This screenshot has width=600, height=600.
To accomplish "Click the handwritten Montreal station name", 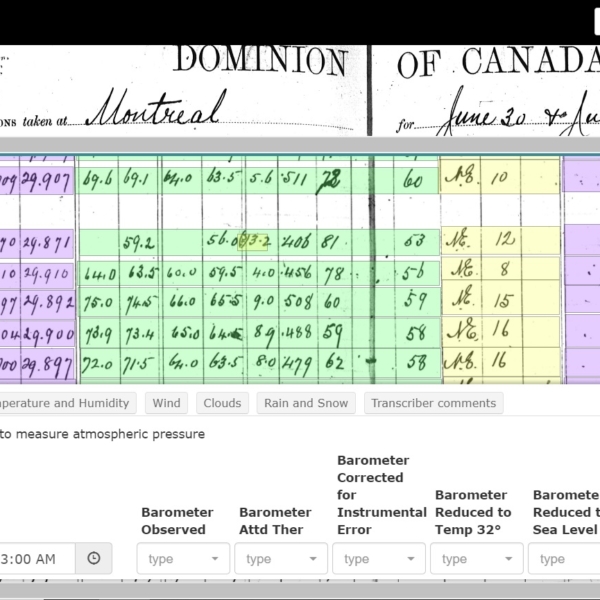I will click(x=155, y=108).
